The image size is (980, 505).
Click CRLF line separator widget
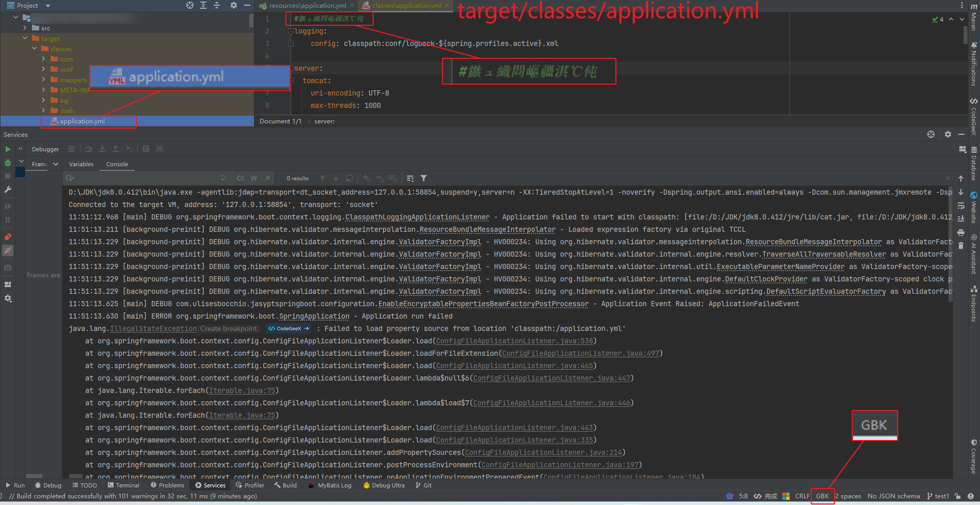(x=802, y=496)
